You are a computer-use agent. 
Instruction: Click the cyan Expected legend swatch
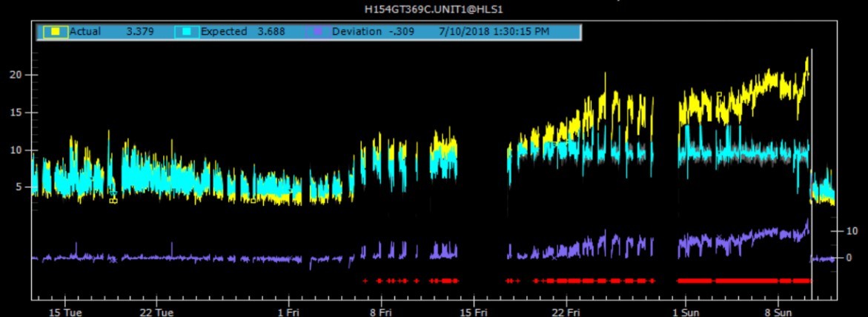[186, 32]
